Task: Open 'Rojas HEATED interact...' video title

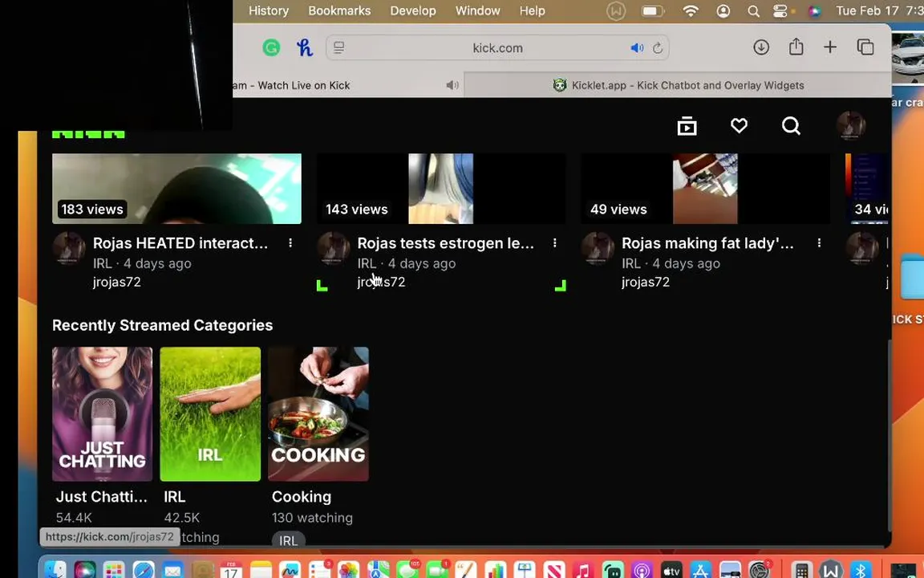Action: click(x=180, y=243)
